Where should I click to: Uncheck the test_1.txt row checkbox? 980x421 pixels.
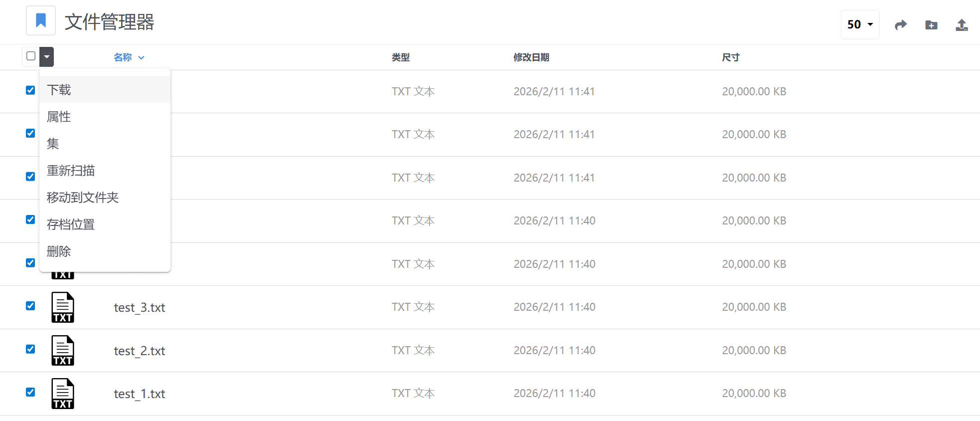point(30,392)
